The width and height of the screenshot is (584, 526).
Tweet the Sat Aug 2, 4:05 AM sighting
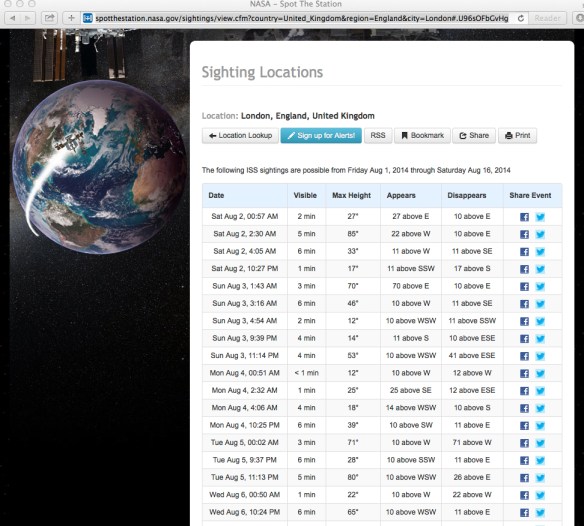(x=540, y=252)
